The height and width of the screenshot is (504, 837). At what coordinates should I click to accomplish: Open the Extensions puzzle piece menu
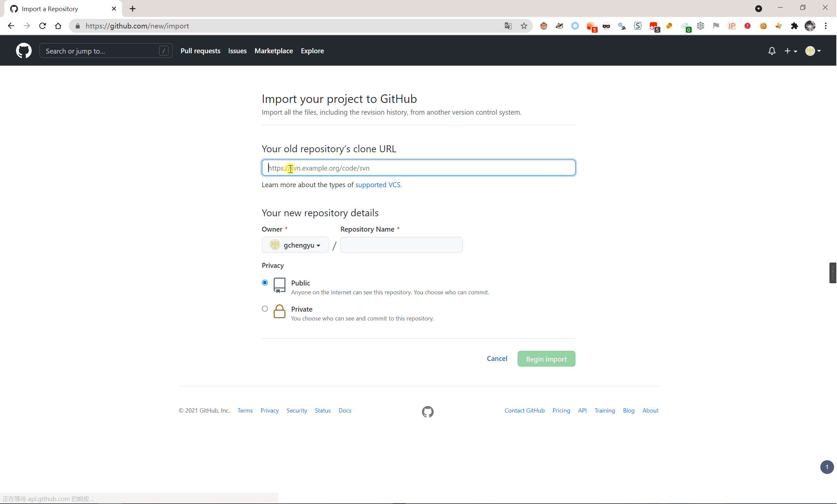(x=794, y=26)
